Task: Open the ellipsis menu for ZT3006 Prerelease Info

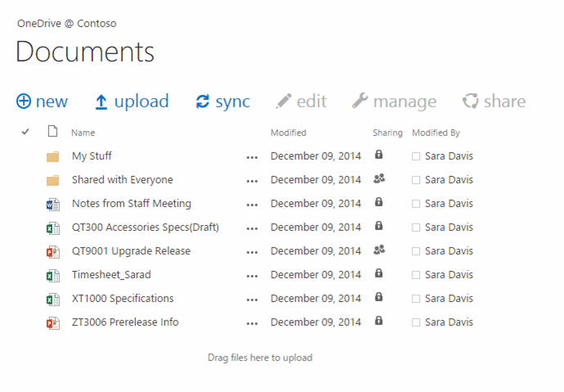Action: (252, 323)
